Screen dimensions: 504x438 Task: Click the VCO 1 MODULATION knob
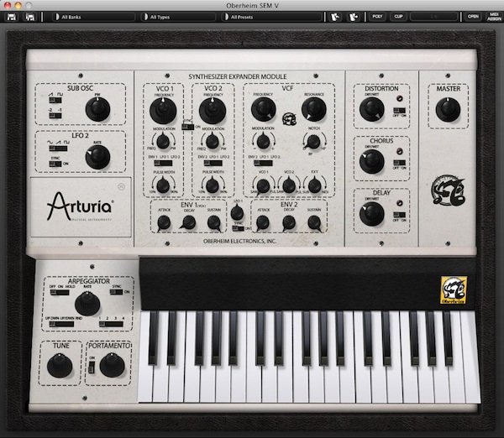[x=163, y=141]
